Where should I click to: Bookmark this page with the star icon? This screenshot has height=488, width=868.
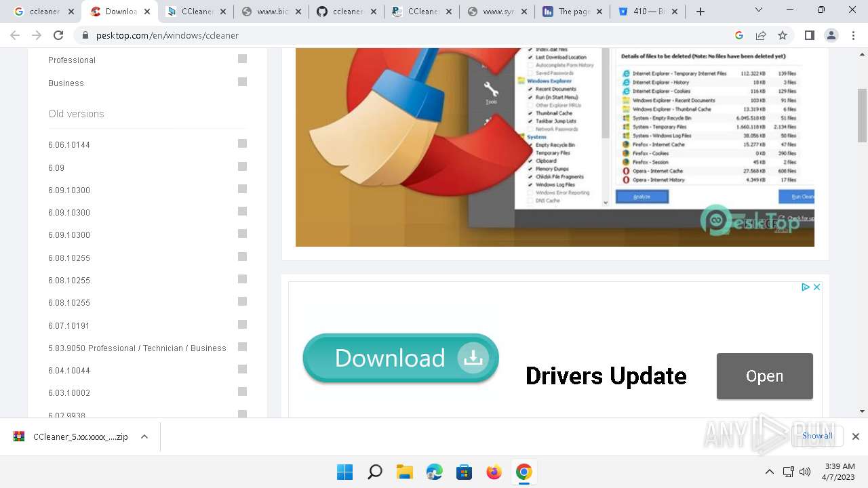[x=783, y=35]
